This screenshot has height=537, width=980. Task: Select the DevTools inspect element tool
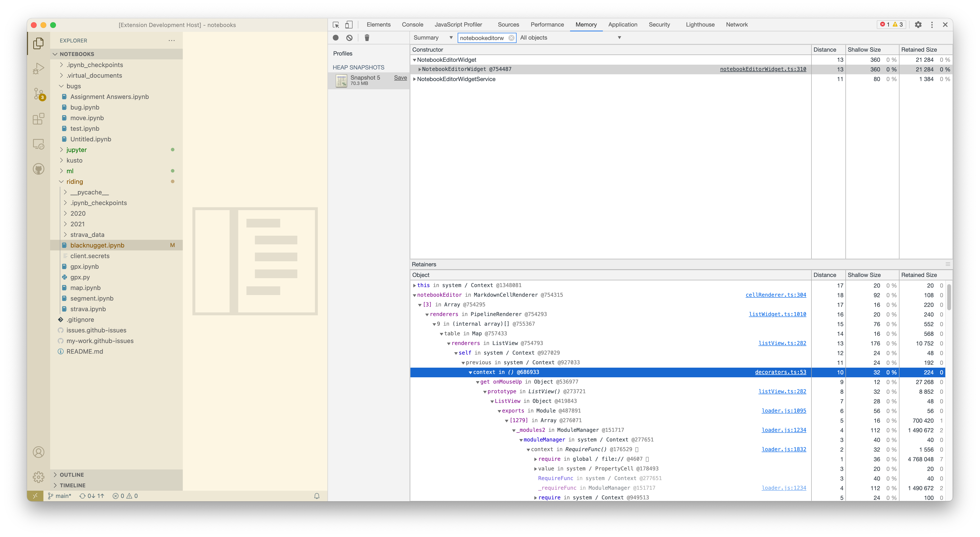pos(335,25)
